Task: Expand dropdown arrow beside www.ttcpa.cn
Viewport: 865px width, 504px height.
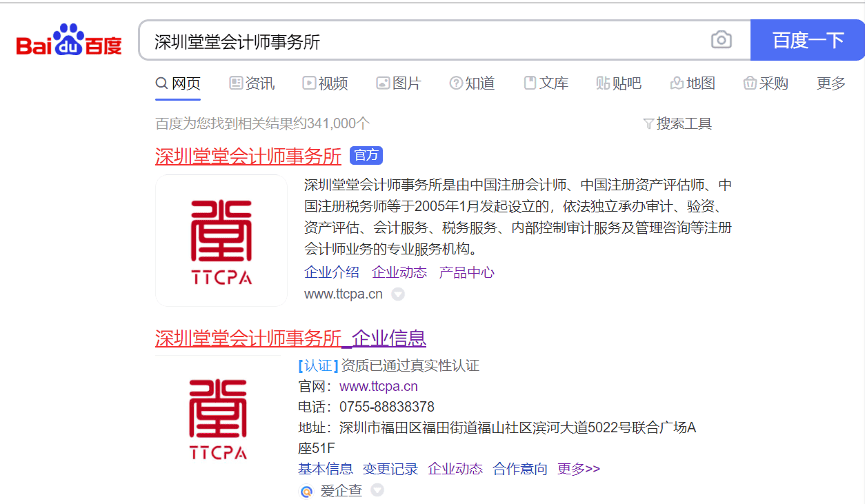Action: [397, 294]
